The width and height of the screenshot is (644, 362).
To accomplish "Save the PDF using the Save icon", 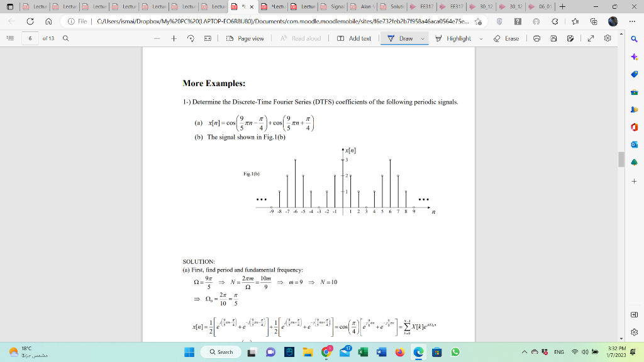I will point(553,38).
